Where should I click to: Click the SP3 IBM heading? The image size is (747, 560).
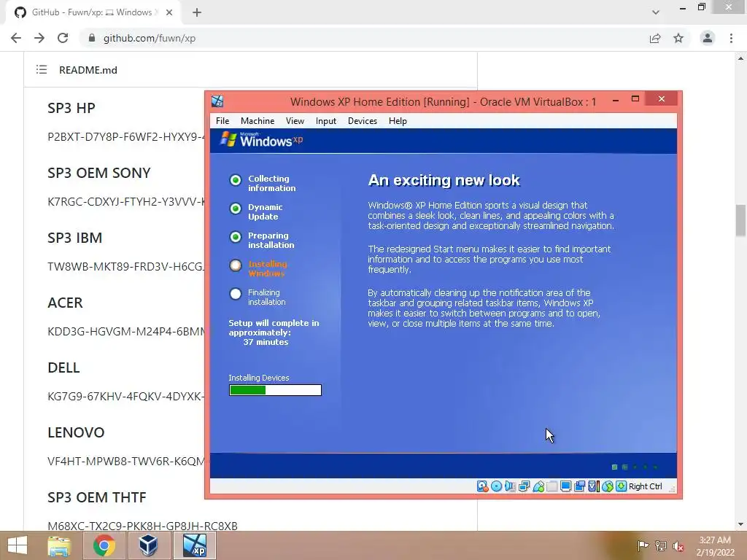coord(75,238)
